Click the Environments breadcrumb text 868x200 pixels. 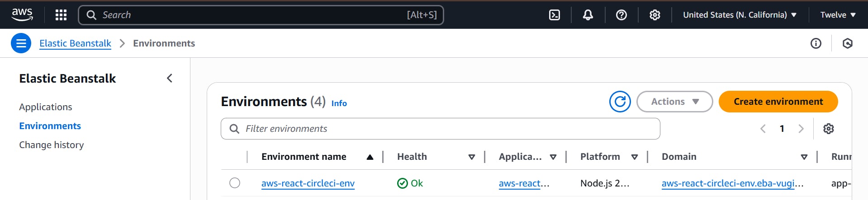point(164,43)
